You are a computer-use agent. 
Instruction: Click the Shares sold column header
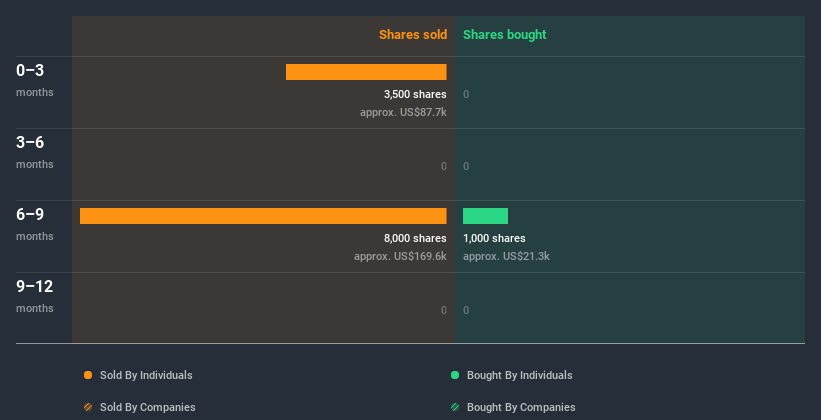pos(413,35)
